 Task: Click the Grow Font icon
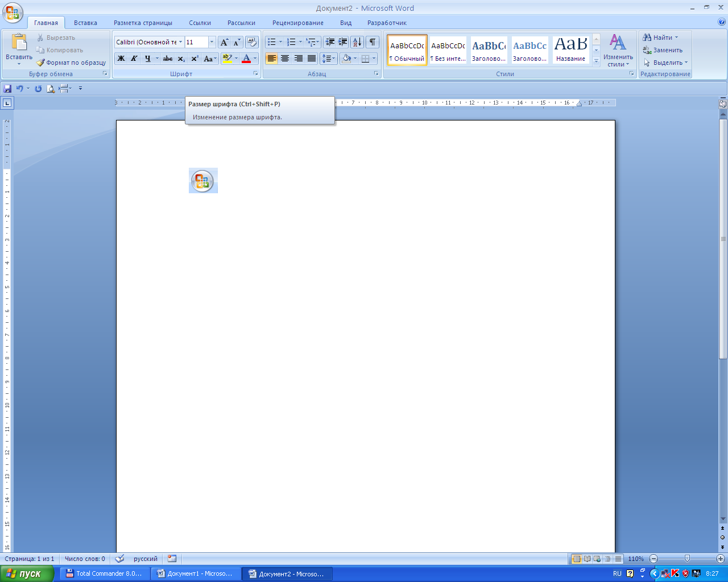tap(224, 42)
